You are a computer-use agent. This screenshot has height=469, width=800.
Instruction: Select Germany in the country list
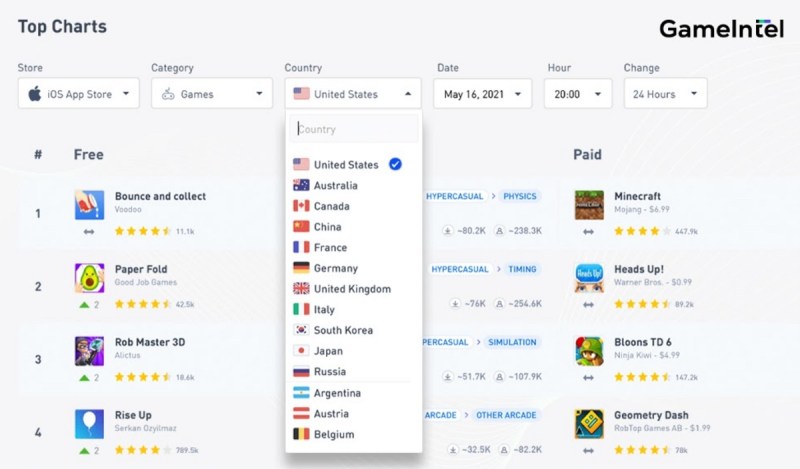[354, 268]
